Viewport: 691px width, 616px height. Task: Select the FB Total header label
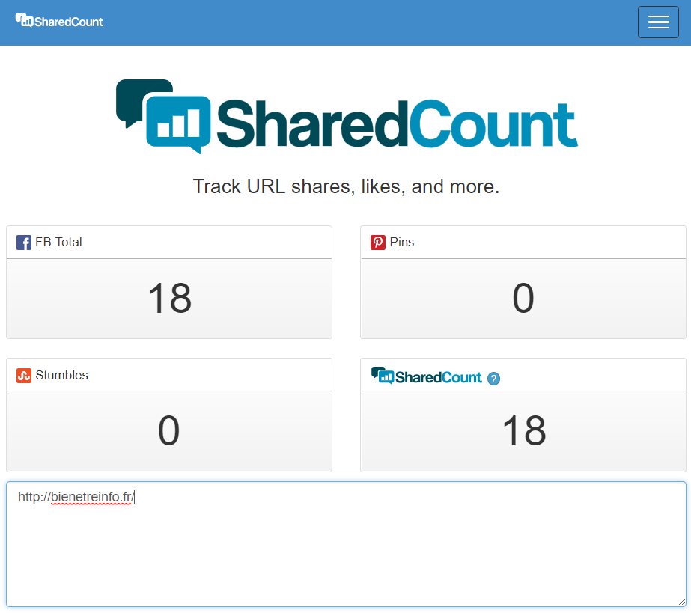coord(58,243)
